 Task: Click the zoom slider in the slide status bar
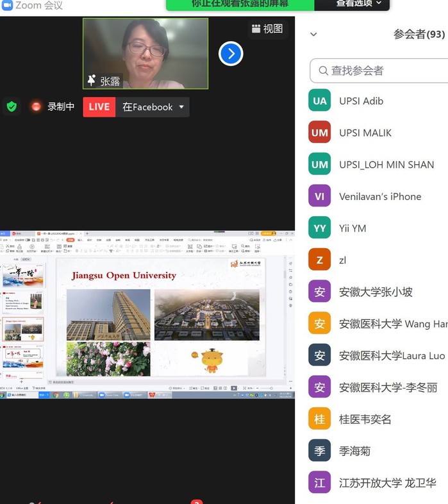pos(261,388)
